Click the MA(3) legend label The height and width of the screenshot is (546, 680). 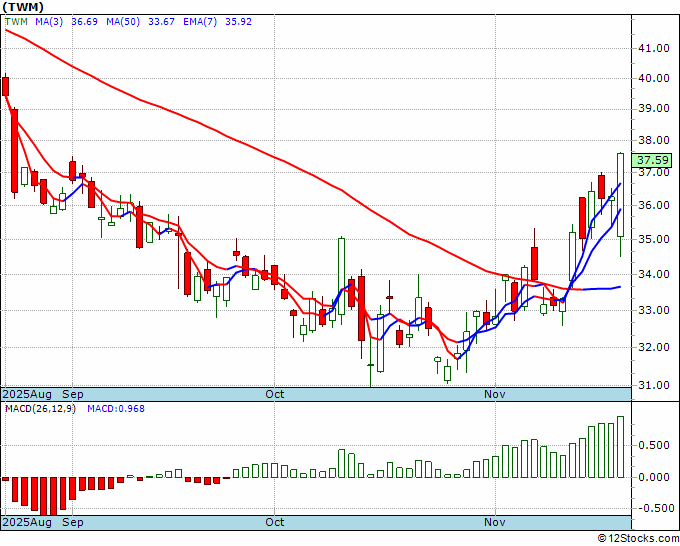49,22
